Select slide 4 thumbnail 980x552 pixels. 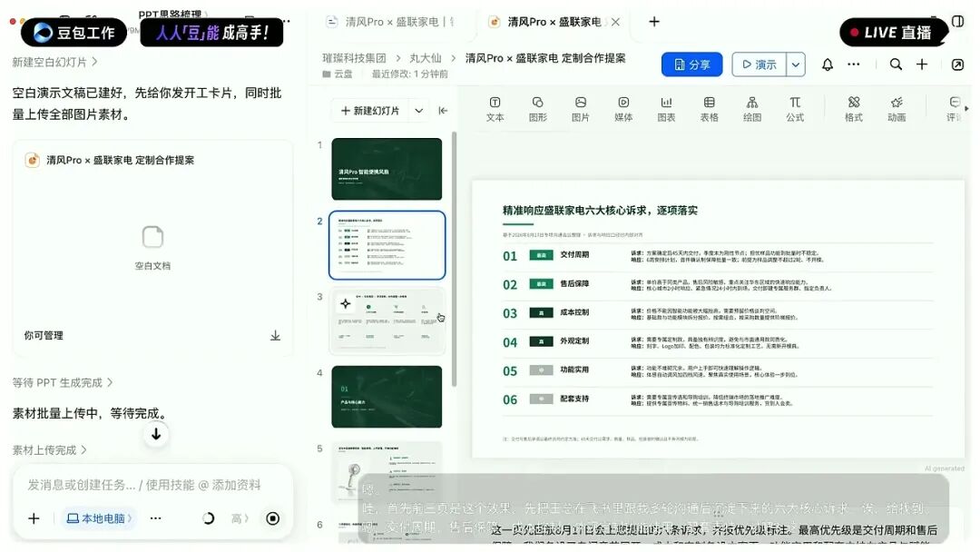387,397
